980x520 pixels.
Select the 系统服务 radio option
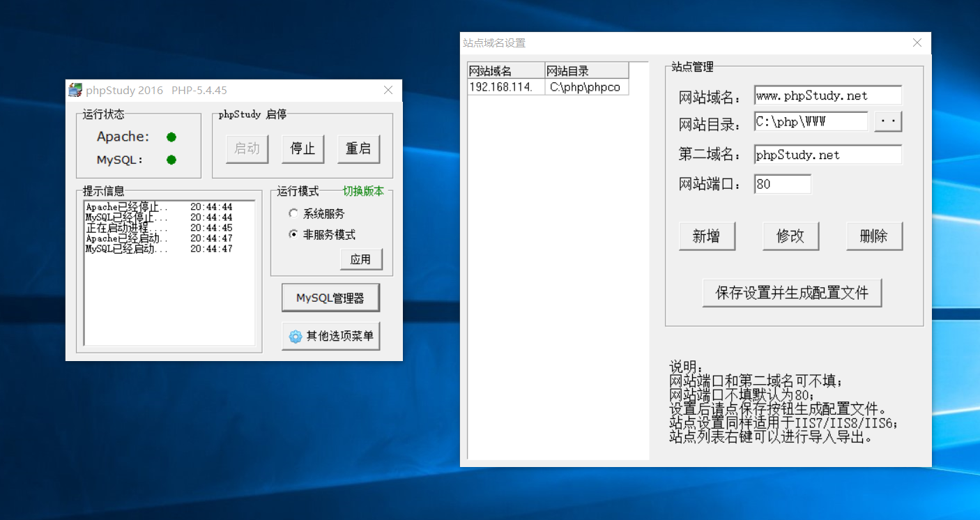pyautogui.click(x=293, y=214)
